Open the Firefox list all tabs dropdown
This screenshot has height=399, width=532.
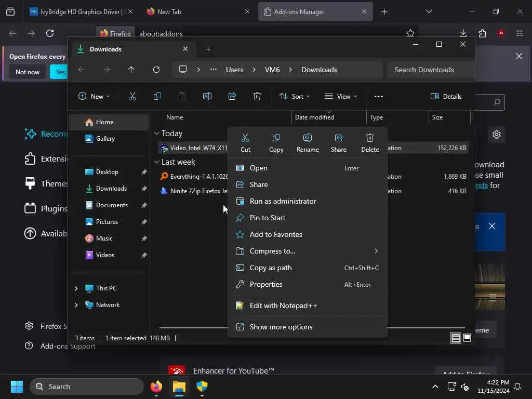click(x=429, y=11)
